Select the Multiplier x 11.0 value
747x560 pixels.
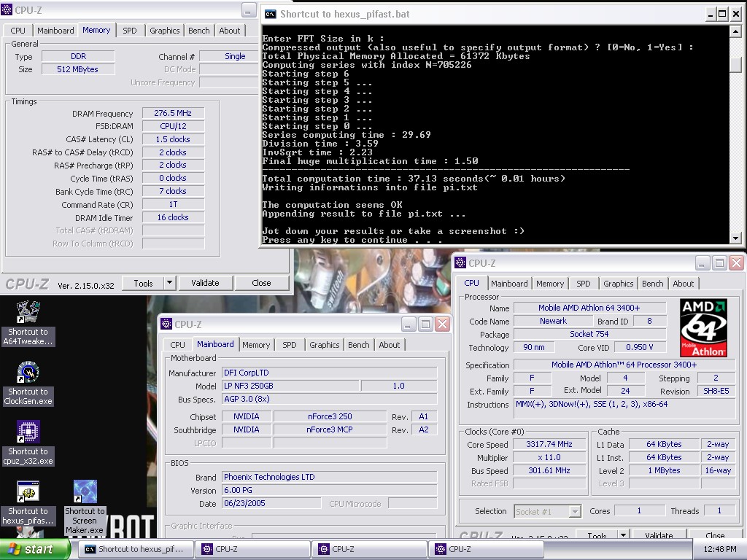549,458
